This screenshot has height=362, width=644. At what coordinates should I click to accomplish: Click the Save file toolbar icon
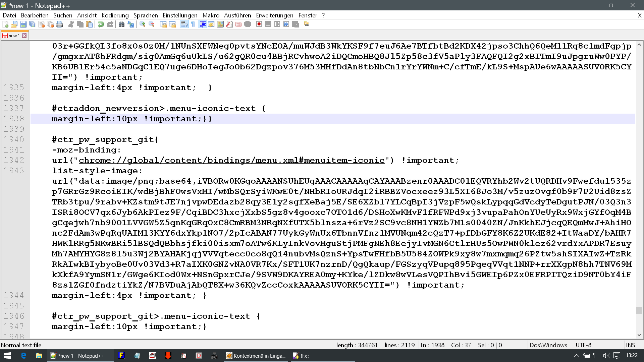click(23, 24)
